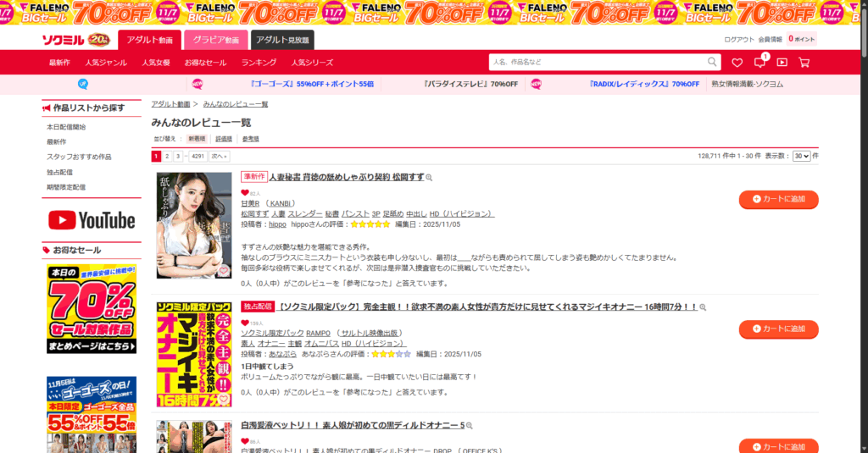Click アダルト動画 breadcrumb link
The image size is (868, 453).
click(x=170, y=104)
